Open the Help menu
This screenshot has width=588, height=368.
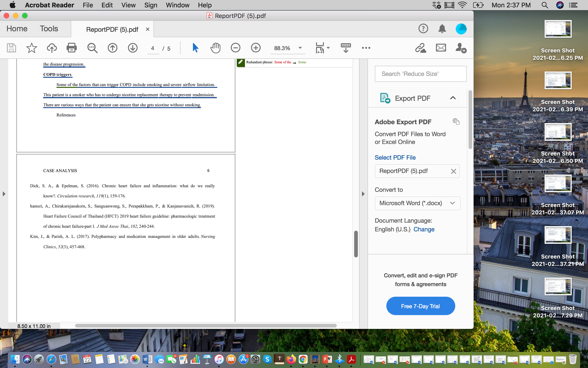[x=205, y=5]
